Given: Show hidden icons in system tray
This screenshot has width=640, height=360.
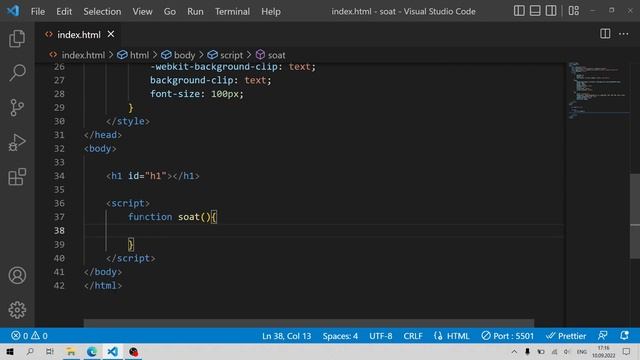Looking at the screenshot, I should coord(514,351).
